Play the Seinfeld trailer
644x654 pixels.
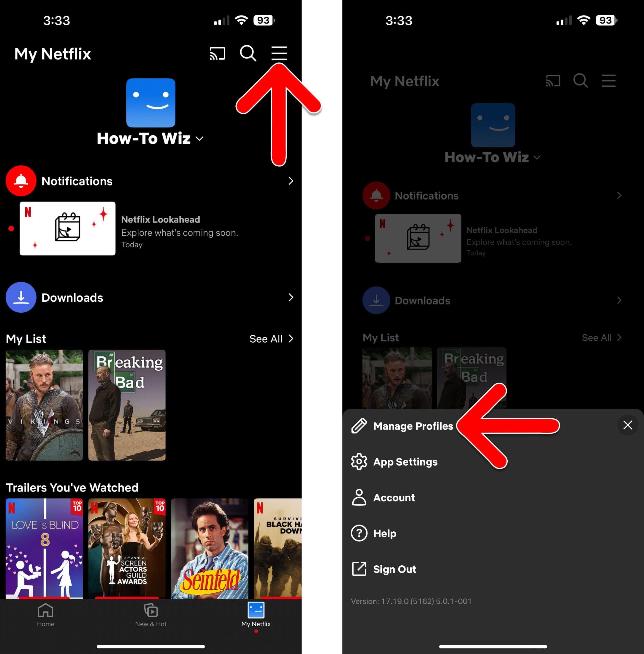click(210, 548)
